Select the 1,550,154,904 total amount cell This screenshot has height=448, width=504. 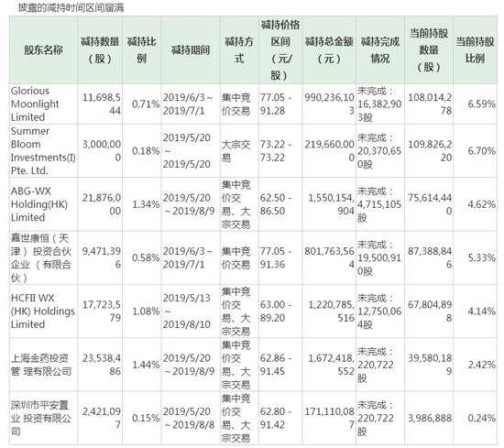pos(329,204)
